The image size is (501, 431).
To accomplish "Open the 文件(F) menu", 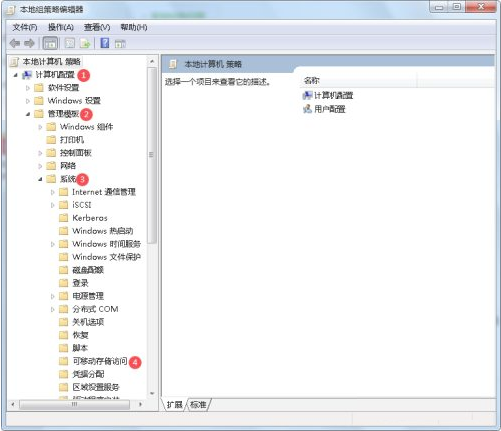I will (25, 27).
